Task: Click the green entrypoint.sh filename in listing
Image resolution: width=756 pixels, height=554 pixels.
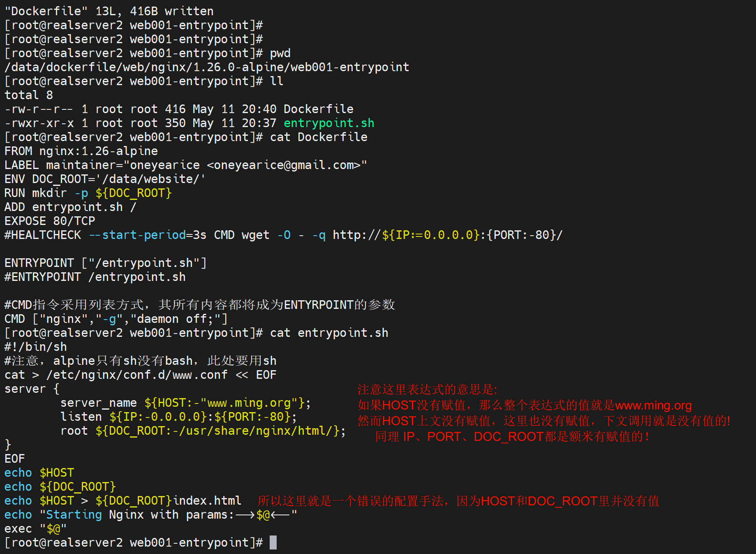Action: pyautogui.click(x=328, y=123)
